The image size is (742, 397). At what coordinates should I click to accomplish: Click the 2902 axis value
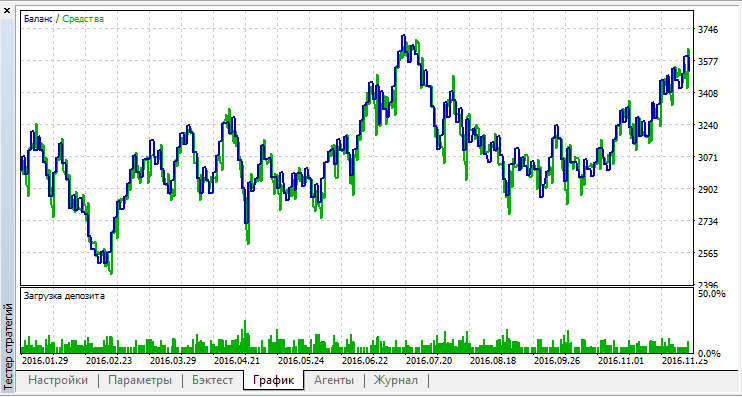[708, 190]
